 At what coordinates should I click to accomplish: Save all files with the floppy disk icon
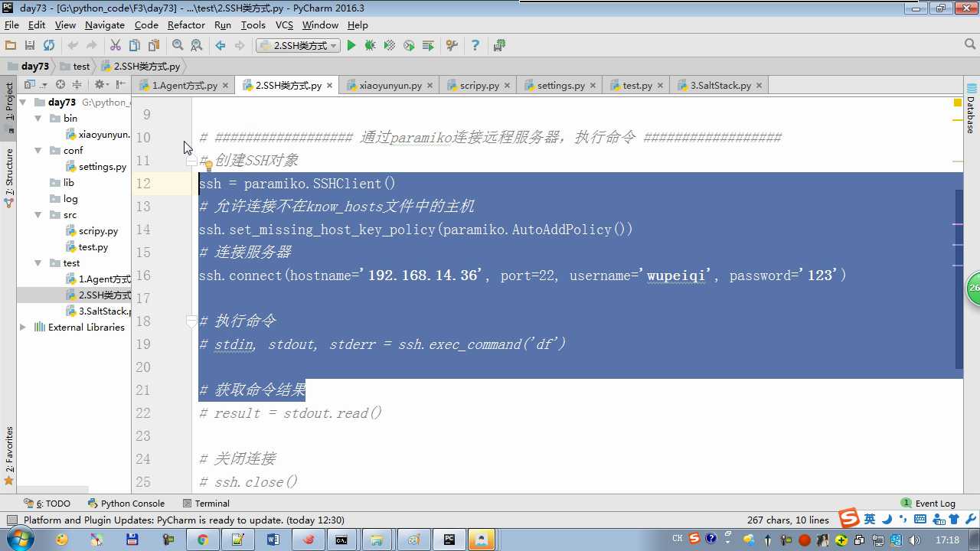tap(30, 46)
